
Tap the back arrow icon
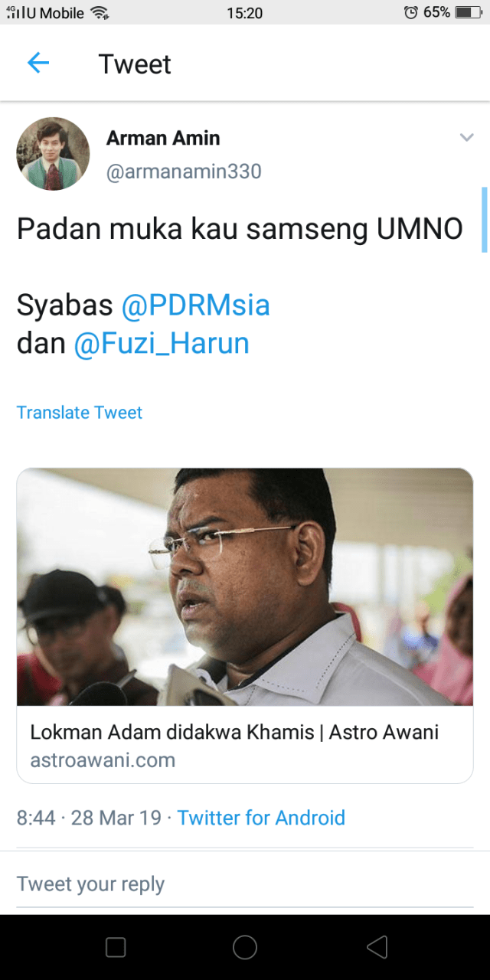[38, 64]
